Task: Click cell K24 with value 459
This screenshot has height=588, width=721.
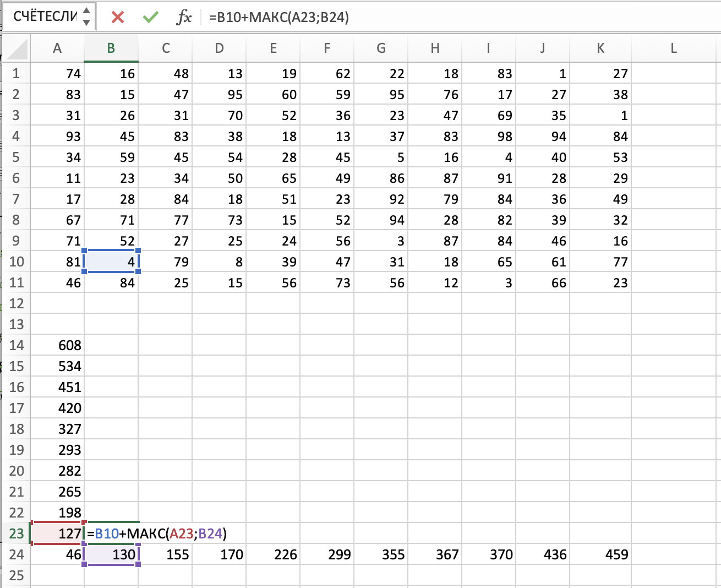Action: click(600, 554)
